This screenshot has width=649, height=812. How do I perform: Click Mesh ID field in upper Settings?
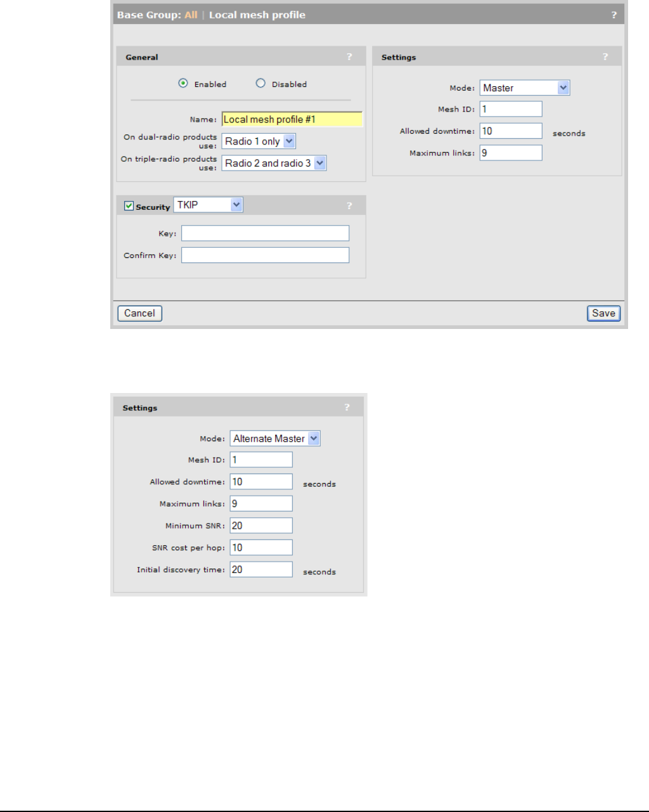(x=511, y=109)
